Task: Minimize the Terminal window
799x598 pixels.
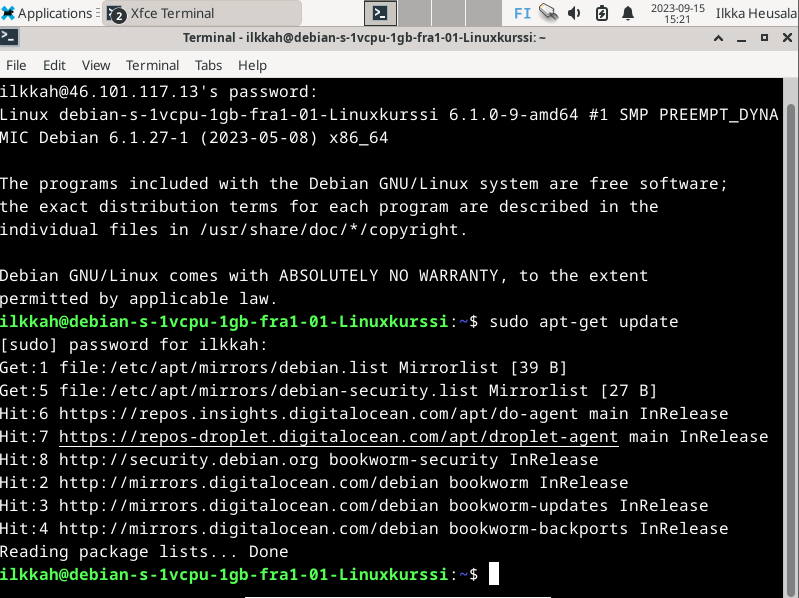Action: (x=742, y=37)
